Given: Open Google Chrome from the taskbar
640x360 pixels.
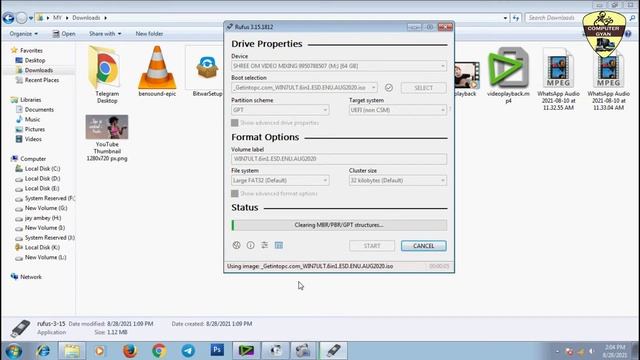Looking at the screenshot, I should (x=159, y=351).
